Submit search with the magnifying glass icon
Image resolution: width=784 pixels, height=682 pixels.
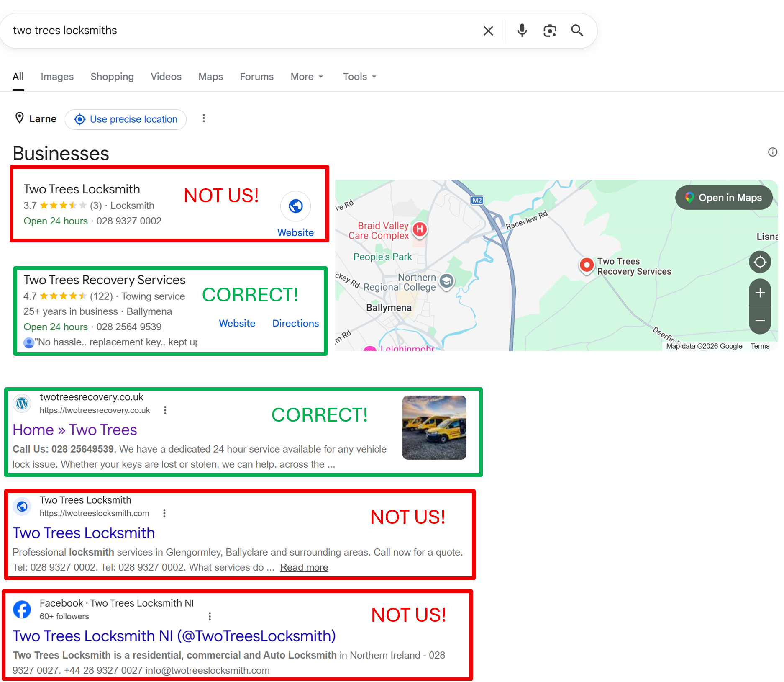pyautogui.click(x=577, y=31)
